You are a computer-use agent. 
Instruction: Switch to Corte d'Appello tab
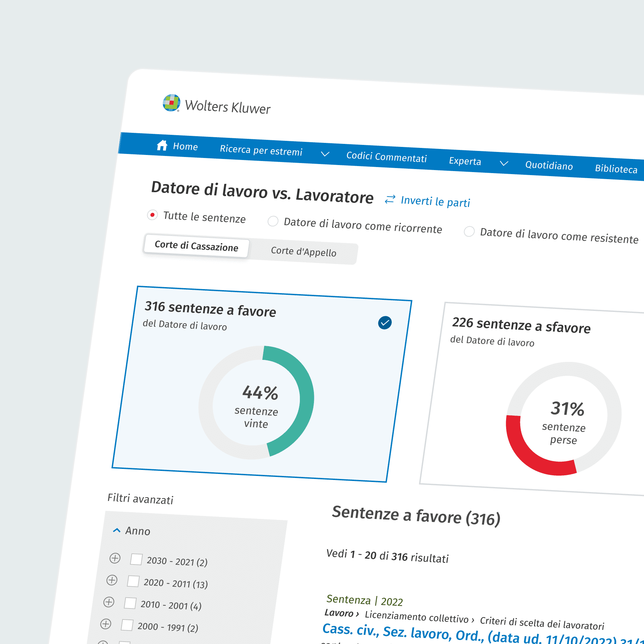coord(303,252)
